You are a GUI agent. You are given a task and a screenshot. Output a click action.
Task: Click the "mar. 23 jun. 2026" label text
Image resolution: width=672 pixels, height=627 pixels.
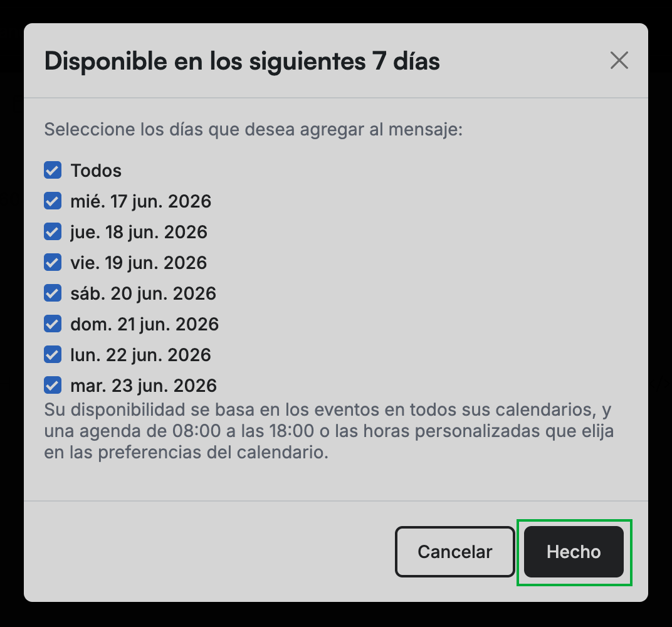(x=144, y=386)
